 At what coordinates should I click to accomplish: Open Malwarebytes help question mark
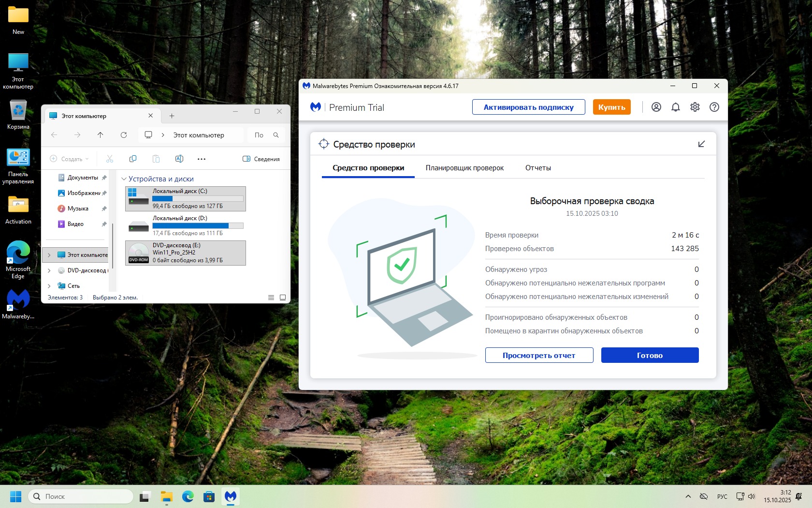[x=714, y=107]
